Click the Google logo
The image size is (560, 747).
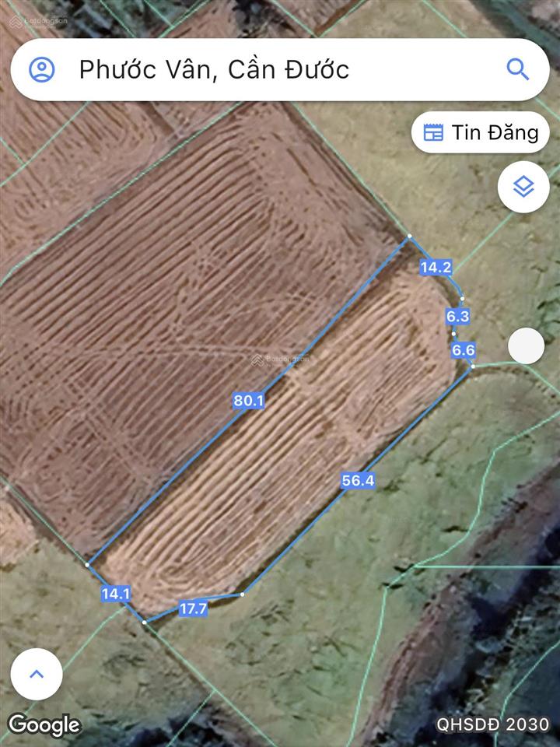point(45,725)
